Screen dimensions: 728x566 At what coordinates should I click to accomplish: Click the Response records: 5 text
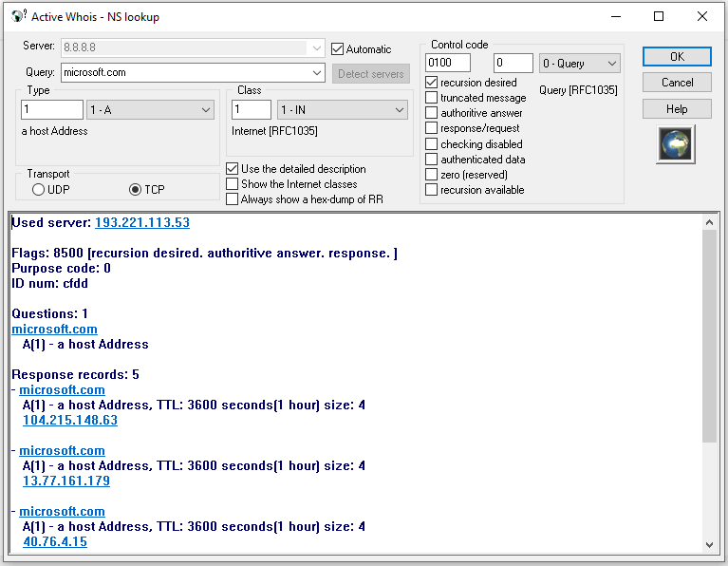click(75, 374)
